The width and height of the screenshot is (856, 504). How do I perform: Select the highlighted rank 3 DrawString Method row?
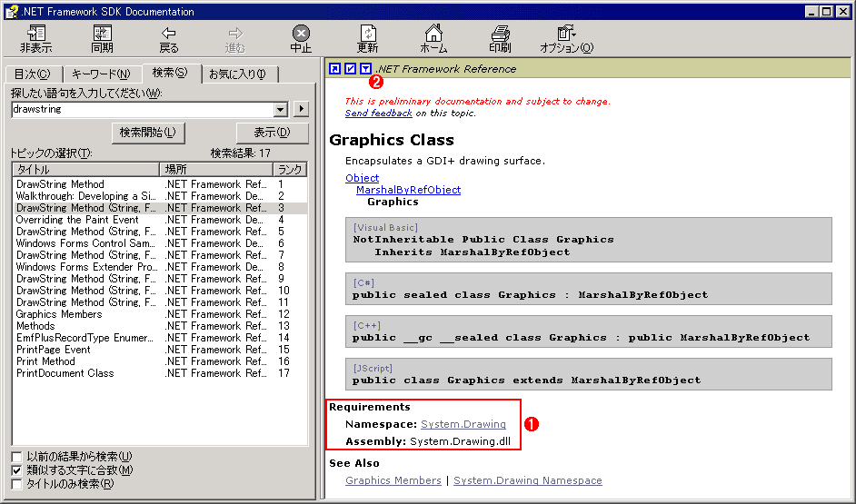(x=159, y=208)
